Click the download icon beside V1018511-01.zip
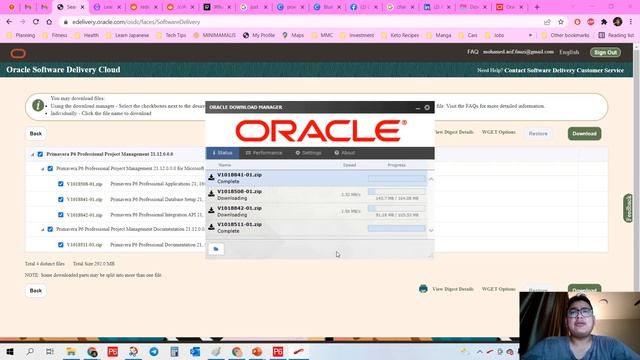This screenshot has width=640, height=360. pos(211,227)
